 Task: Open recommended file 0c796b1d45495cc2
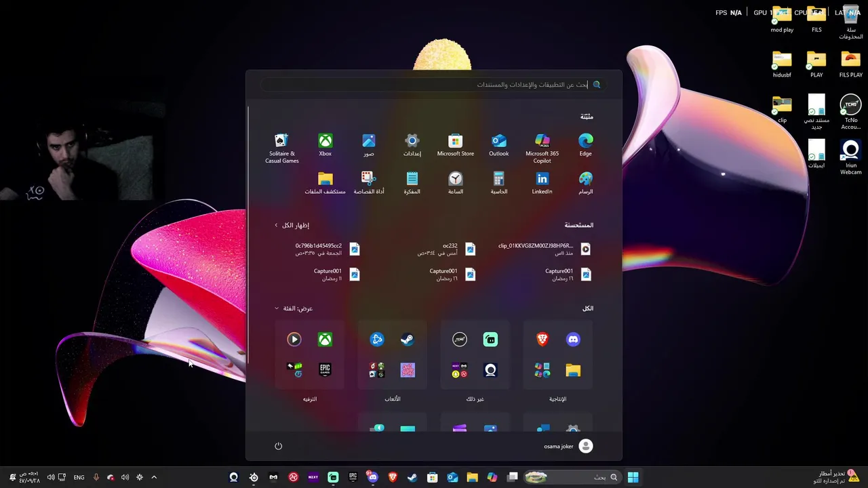(328, 249)
